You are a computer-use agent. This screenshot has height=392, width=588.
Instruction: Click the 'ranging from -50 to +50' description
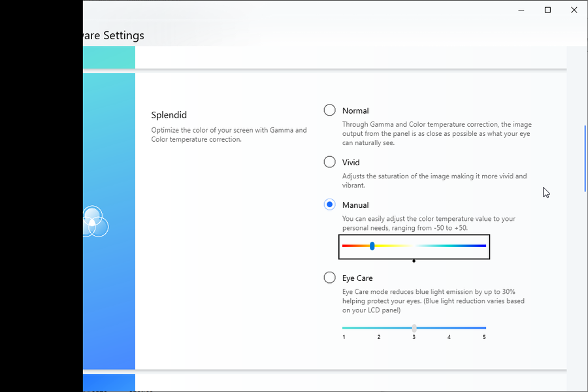tap(429, 223)
